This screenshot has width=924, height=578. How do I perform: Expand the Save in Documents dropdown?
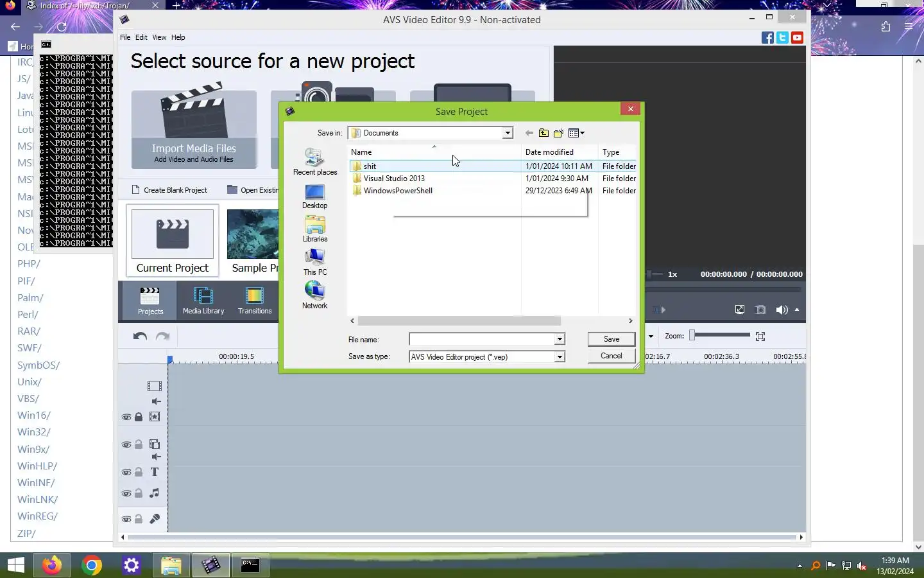coord(508,133)
